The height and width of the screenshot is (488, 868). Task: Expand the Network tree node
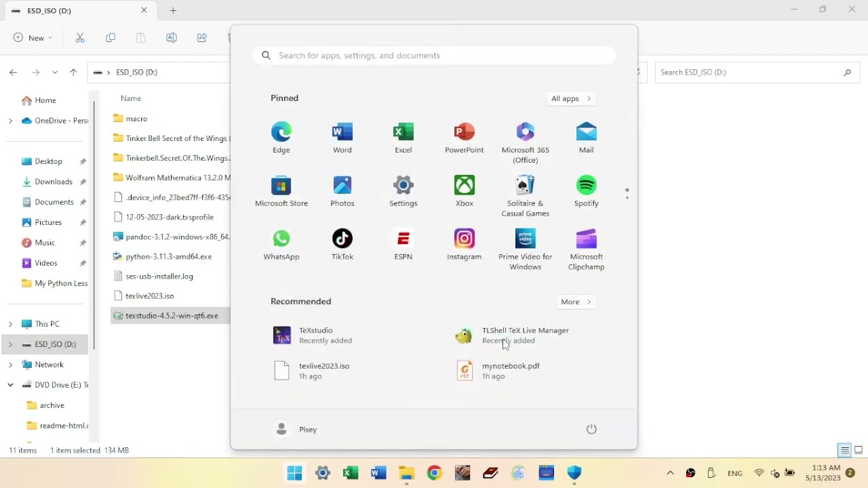coord(10,365)
